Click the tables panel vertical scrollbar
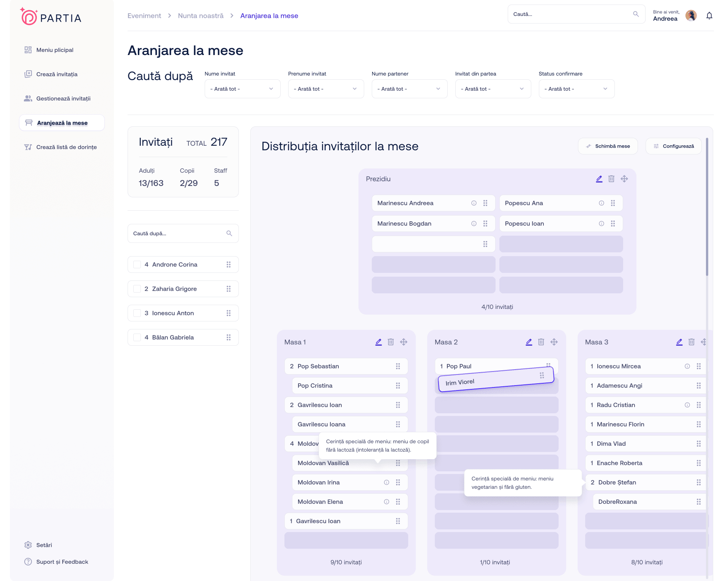The width and height of the screenshot is (728, 581). click(x=707, y=207)
